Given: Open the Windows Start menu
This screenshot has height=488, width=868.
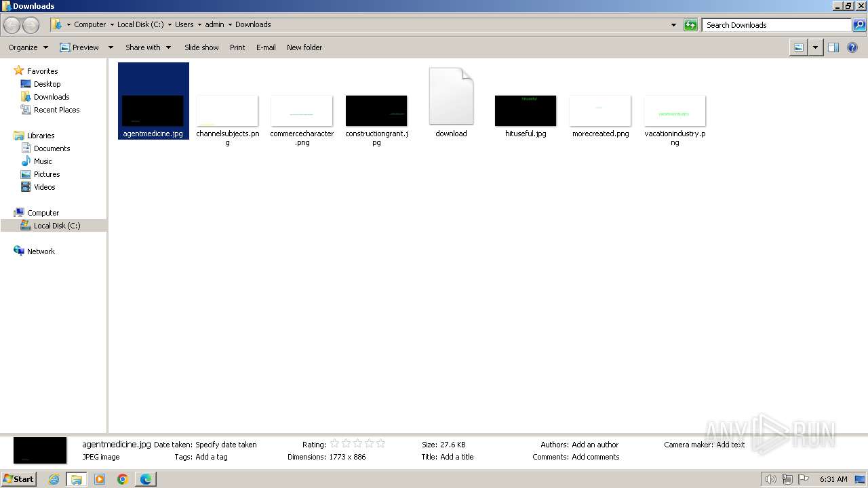Looking at the screenshot, I should click(x=18, y=479).
